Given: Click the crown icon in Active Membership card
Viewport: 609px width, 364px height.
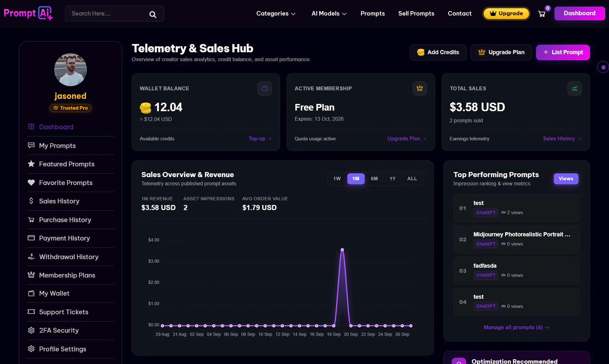Looking at the screenshot, I should pyautogui.click(x=420, y=88).
